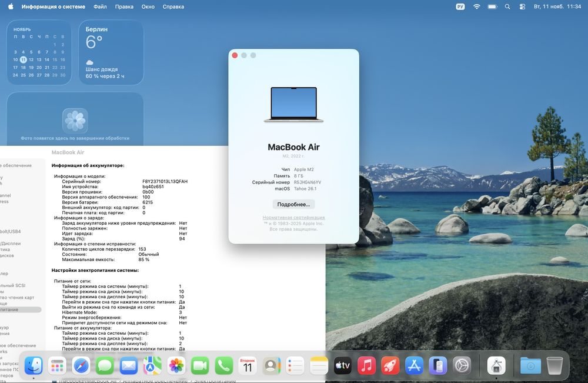This screenshot has height=383, width=588.
Task: Open Mail from the Dock
Action: pyautogui.click(x=129, y=365)
